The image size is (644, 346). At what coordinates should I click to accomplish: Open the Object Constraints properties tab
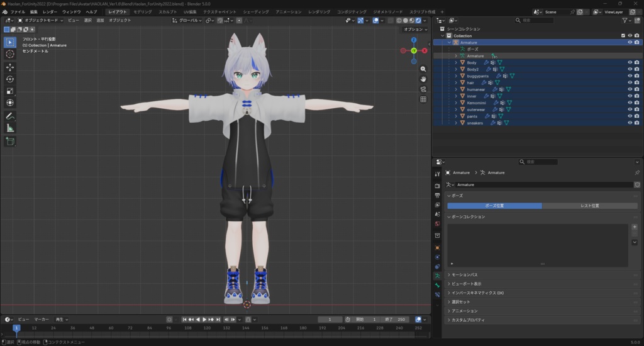[438, 266]
